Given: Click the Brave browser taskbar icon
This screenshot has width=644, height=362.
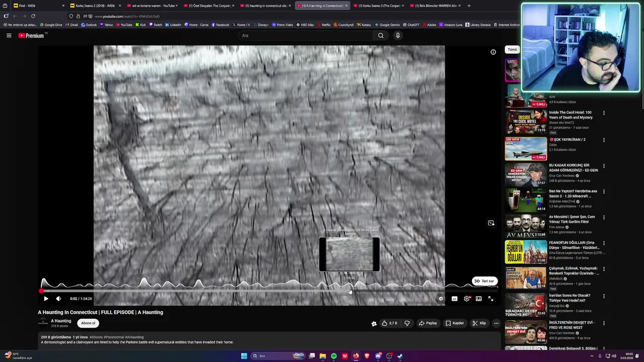Looking at the screenshot, I should coord(367,356).
